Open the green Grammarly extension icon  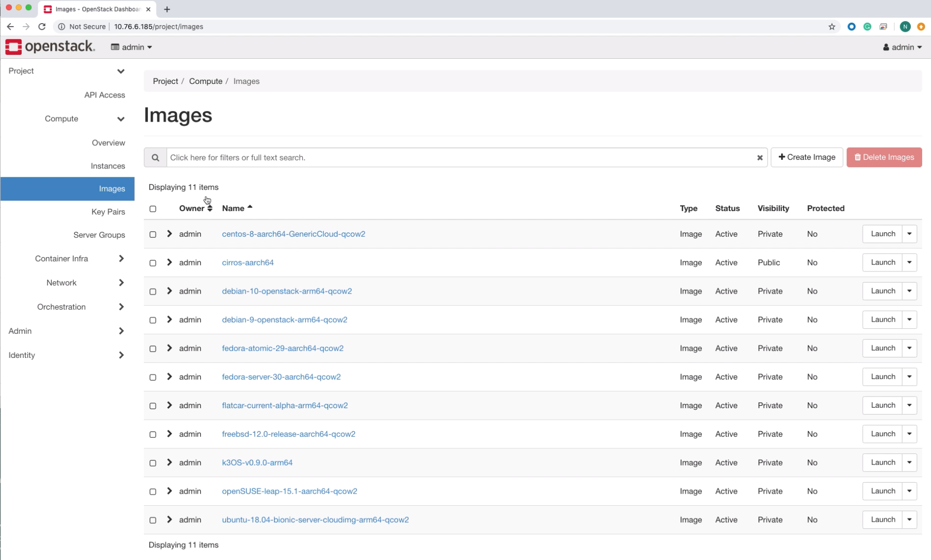pos(867,27)
